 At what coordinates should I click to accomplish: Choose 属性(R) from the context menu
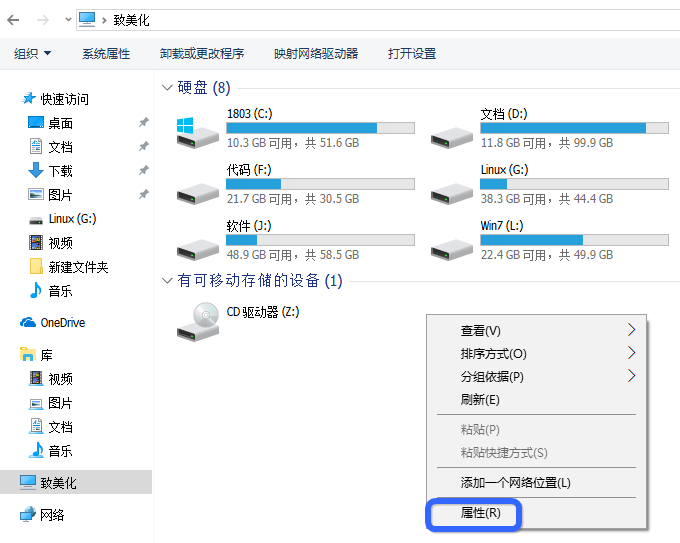point(536,513)
